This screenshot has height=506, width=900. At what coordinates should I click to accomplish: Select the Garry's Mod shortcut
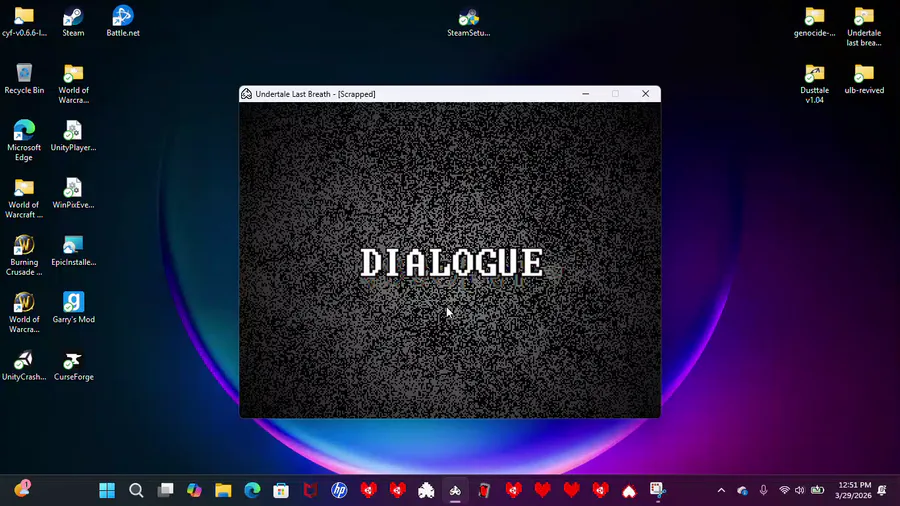coord(73,309)
